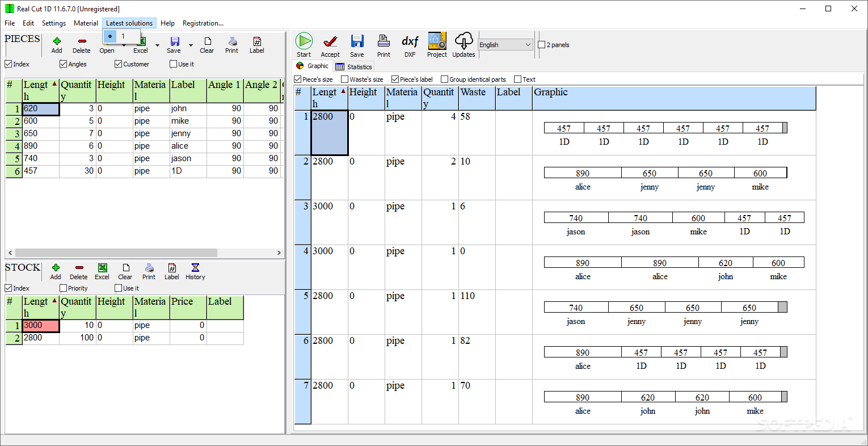Click the green Add icon in the Stock toolbar
This screenshot has height=446, width=868.
click(56, 268)
